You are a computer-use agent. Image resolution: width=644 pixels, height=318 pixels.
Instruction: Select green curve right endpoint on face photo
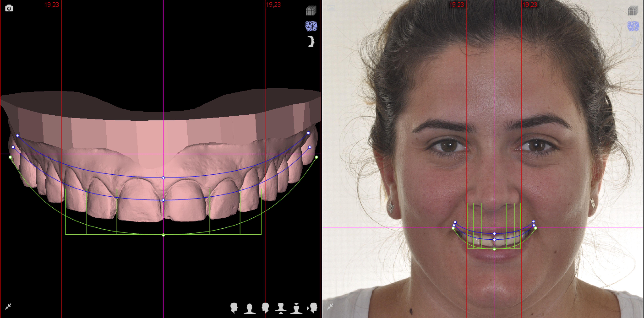(536, 228)
